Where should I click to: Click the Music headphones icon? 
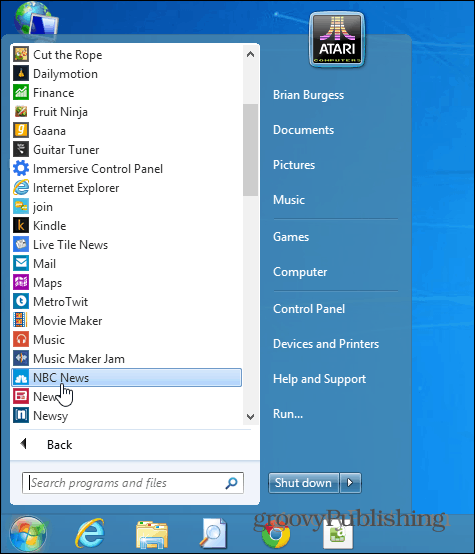(x=21, y=340)
